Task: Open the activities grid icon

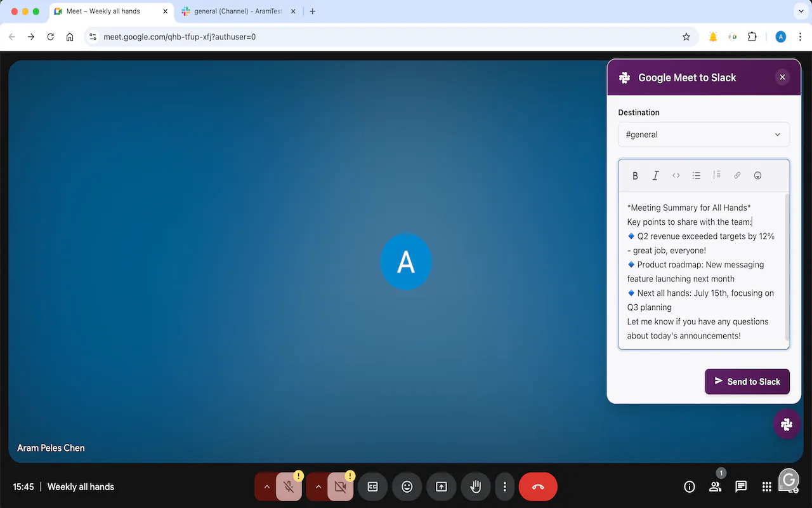Action: coord(767,487)
